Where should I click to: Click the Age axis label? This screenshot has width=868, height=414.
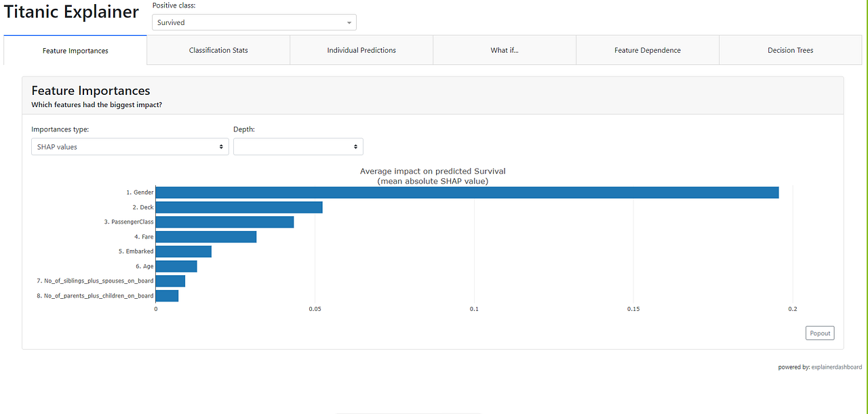coord(144,266)
